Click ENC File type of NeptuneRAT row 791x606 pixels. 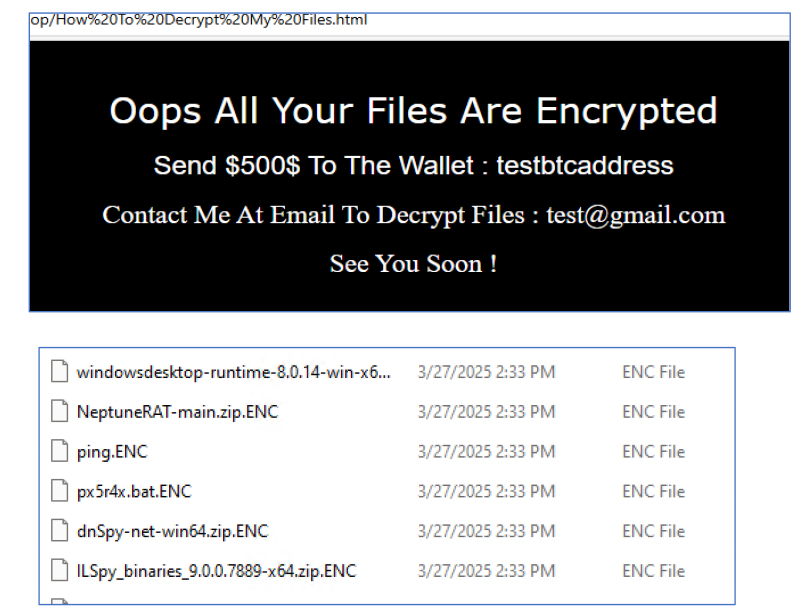point(653,412)
